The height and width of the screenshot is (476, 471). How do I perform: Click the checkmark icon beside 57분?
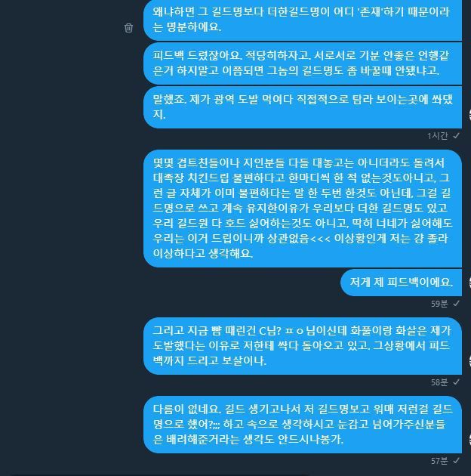(x=456, y=461)
